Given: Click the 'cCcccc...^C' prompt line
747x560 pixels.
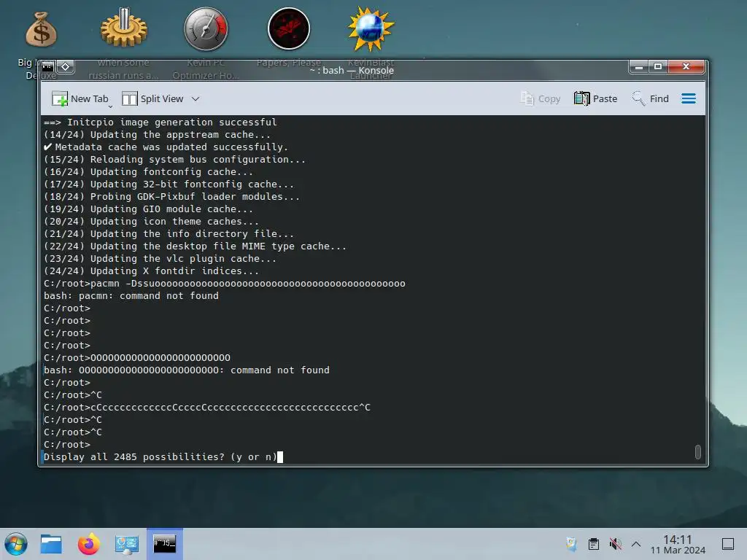Looking at the screenshot, I should point(206,407).
